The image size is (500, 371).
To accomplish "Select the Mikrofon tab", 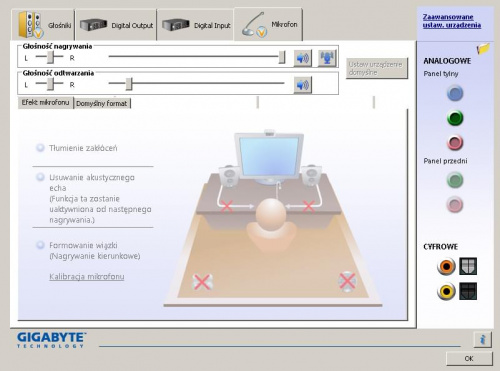I will [x=268, y=24].
